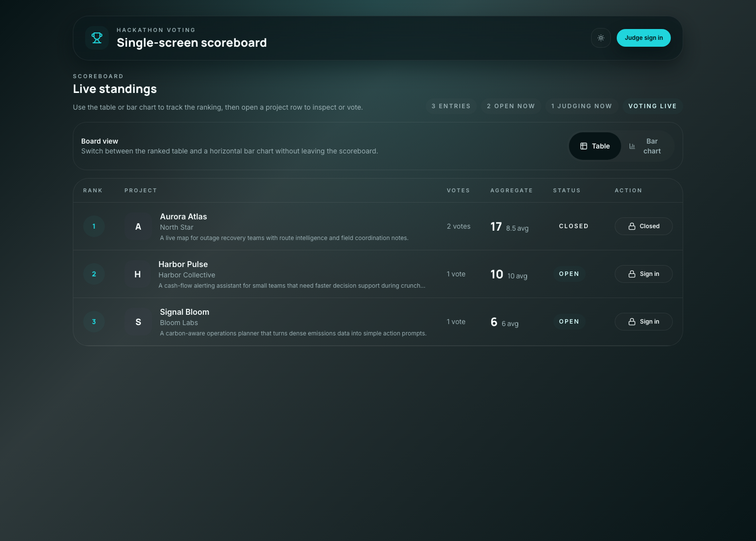The image size is (756, 541).
Task: Open the Harbor Pulse project title
Action: coord(183,264)
